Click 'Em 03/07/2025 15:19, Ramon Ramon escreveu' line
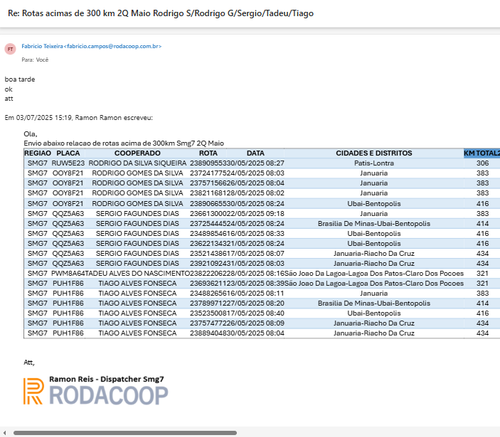Viewport: 500px width, 437px height. coord(79,118)
